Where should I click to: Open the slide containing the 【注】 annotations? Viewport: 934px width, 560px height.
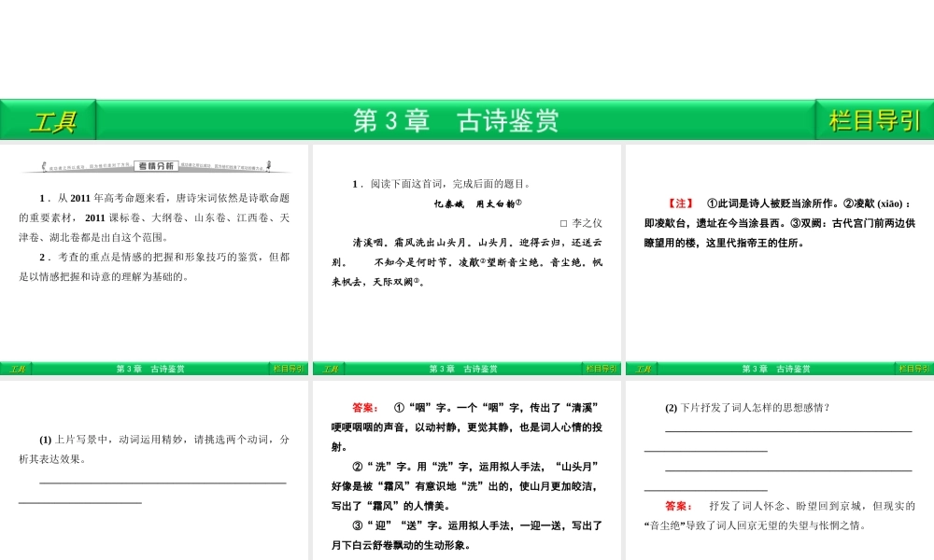[x=780, y=259]
